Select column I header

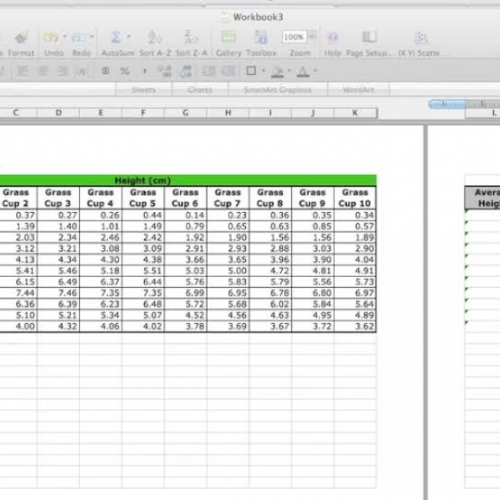click(x=270, y=113)
